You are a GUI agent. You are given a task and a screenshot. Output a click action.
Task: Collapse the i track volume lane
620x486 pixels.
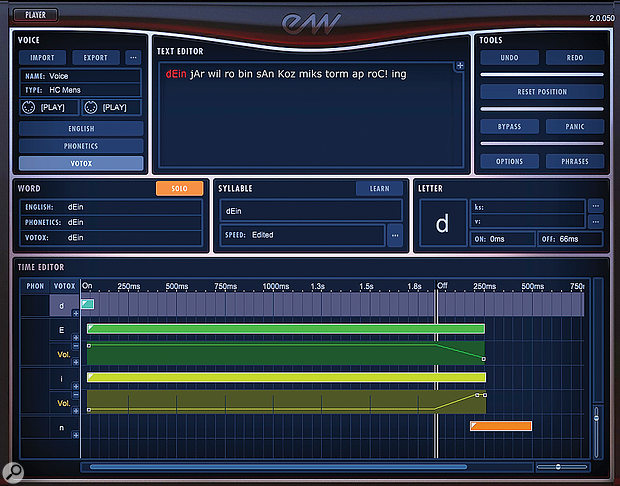[x=75, y=395]
